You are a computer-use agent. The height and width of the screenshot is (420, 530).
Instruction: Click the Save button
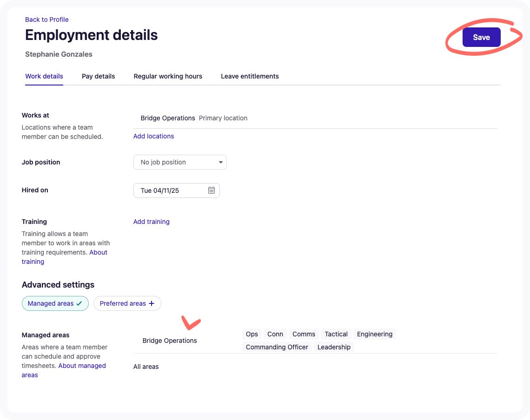pos(481,37)
